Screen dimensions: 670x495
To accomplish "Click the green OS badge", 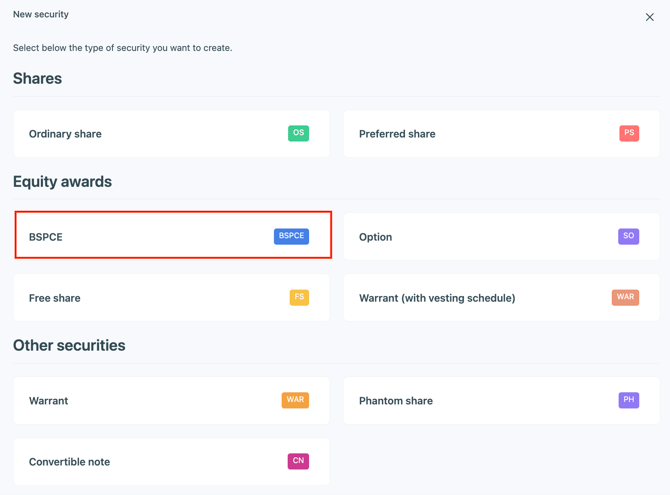I will coord(298,133).
